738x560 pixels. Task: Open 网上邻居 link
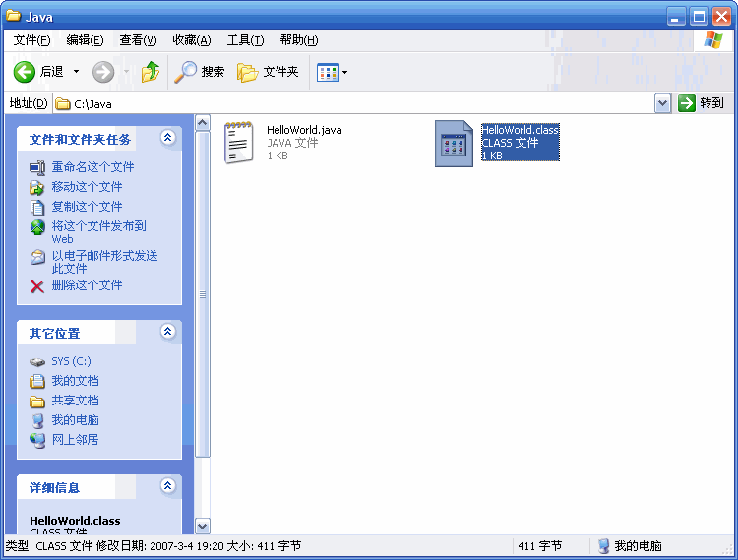[76, 440]
